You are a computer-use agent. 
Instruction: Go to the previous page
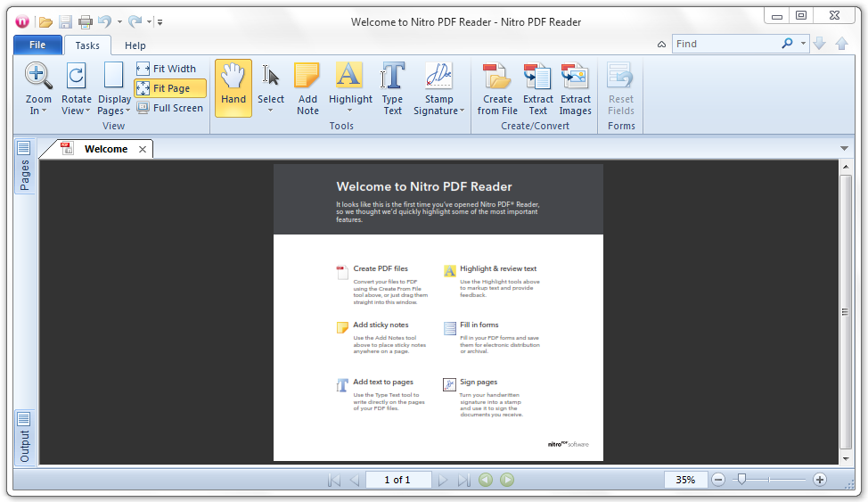click(x=355, y=480)
